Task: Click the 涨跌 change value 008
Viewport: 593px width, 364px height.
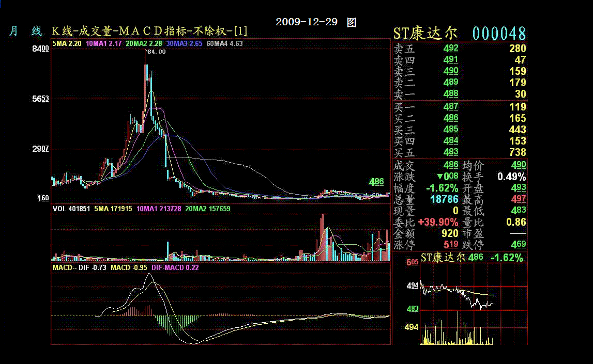Action: coord(448,177)
